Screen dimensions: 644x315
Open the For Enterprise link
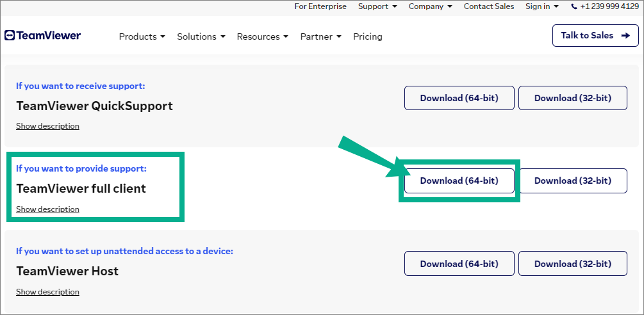click(x=320, y=6)
